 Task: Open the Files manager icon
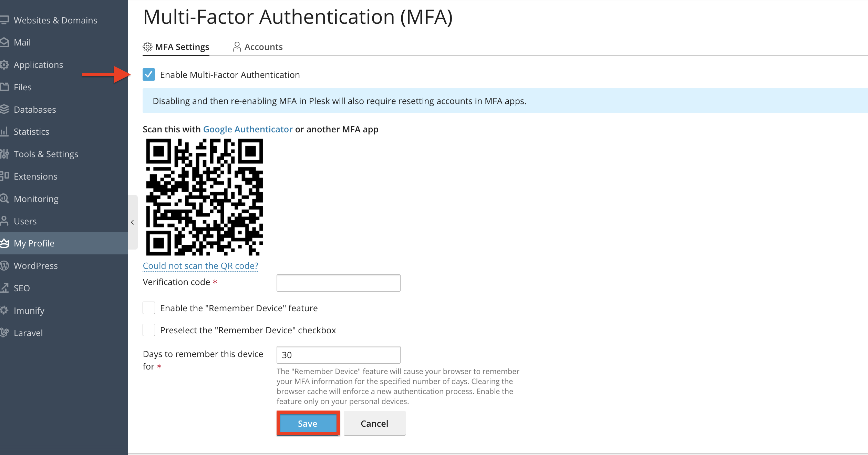pyautogui.click(x=5, y=87)
